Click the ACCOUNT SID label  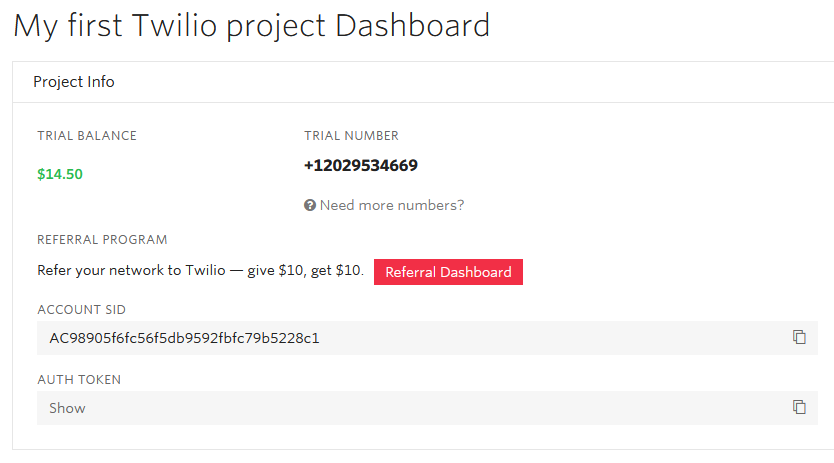pyautogui.click(x=81, y=310)
